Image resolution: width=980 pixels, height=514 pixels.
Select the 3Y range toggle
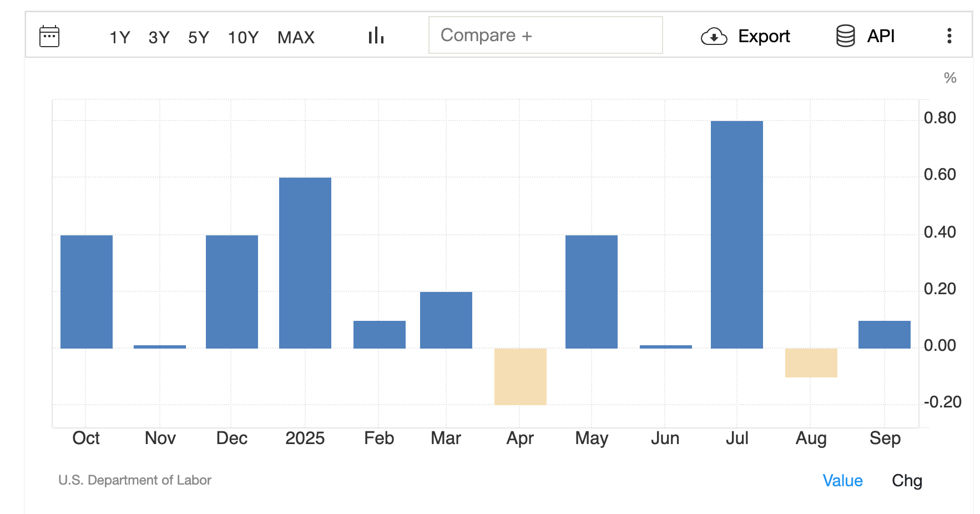158,37
